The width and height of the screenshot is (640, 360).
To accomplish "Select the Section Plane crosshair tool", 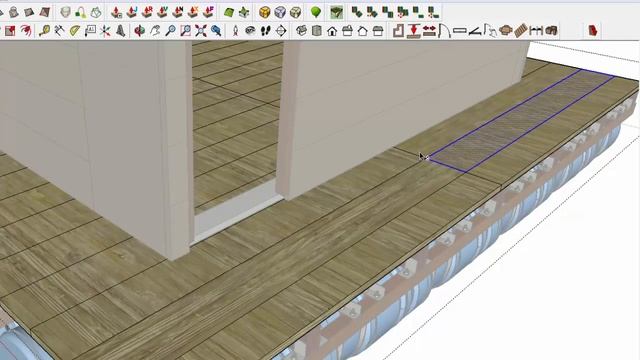I will point(281,31).
